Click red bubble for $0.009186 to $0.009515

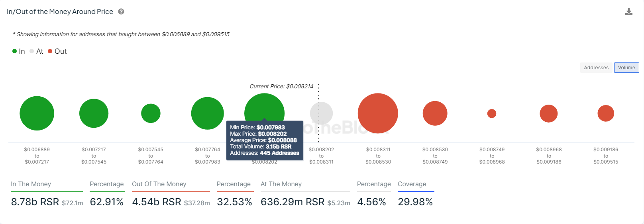click(x=606, y=113)
